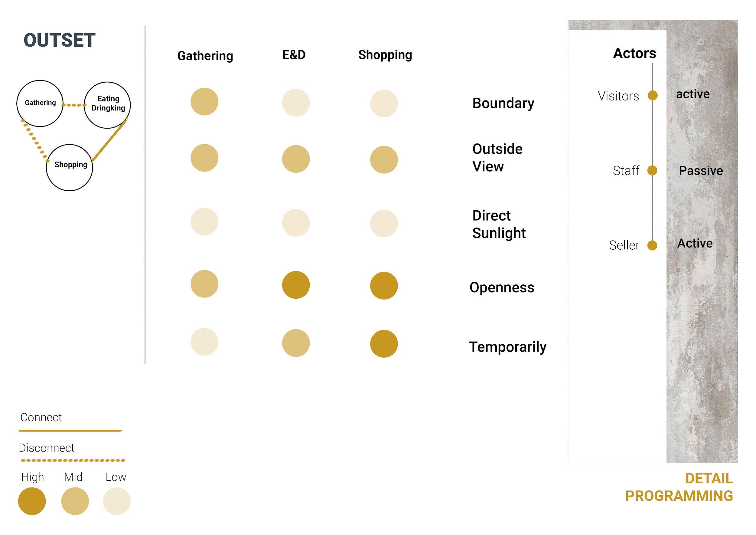Click the Temporarily dot under Shopping
This screenshot has width=756, height=535.
coord(384,344)
